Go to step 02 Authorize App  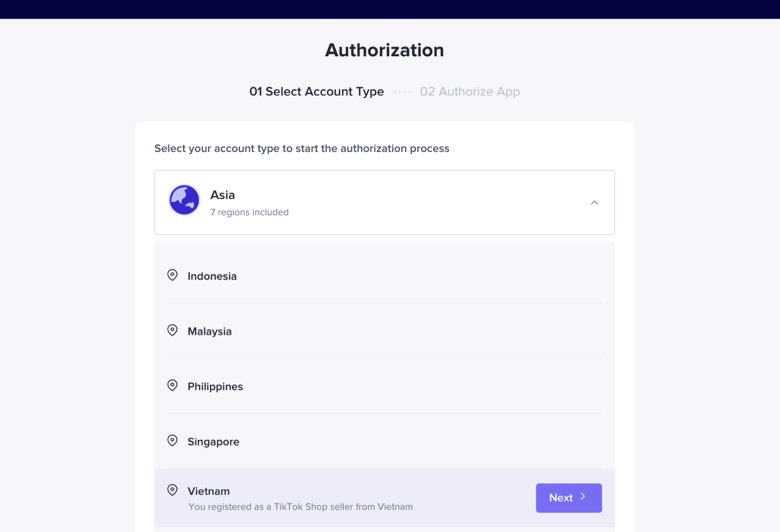point(470,91)
